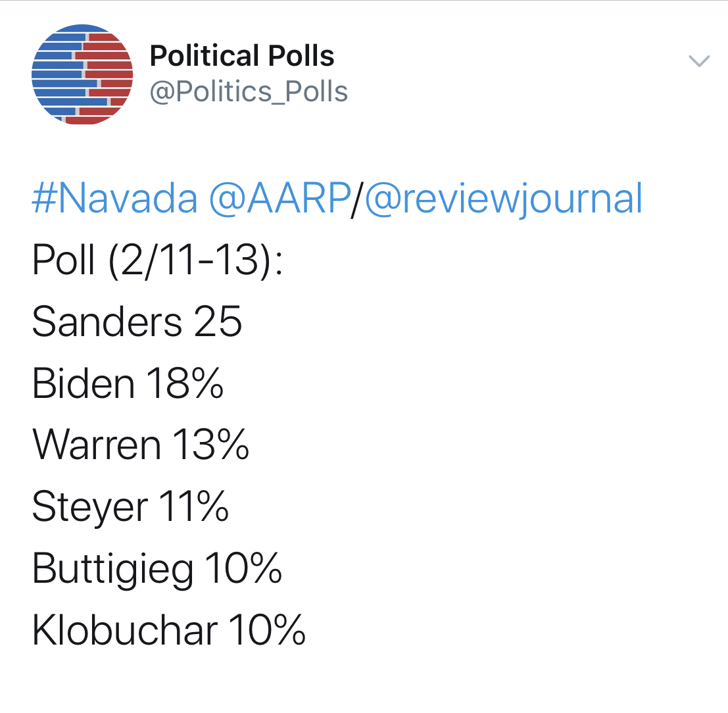728x713 pixels.
Task: Click the Warren name in results
Action: 97,445
